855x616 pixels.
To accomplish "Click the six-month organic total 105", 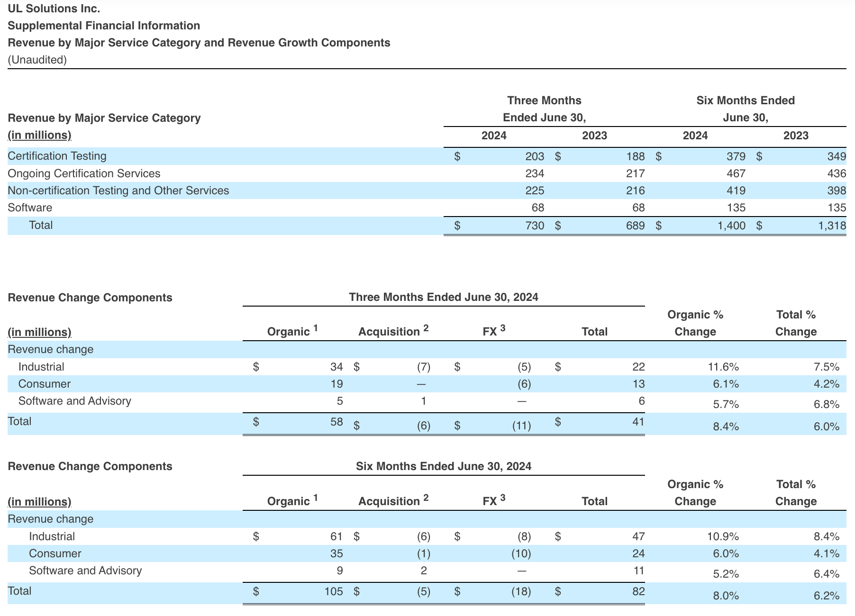I will (334, 591).
